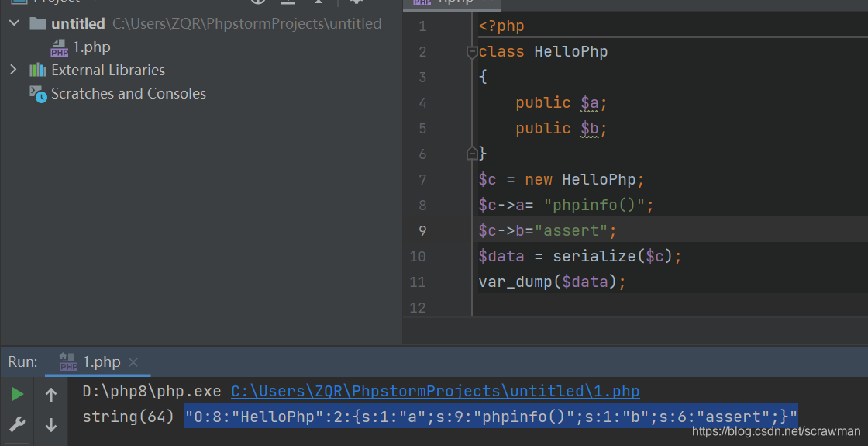Click var_dump($data) on line 11
The height and width of the screenshot is (446, 868).
547,282
